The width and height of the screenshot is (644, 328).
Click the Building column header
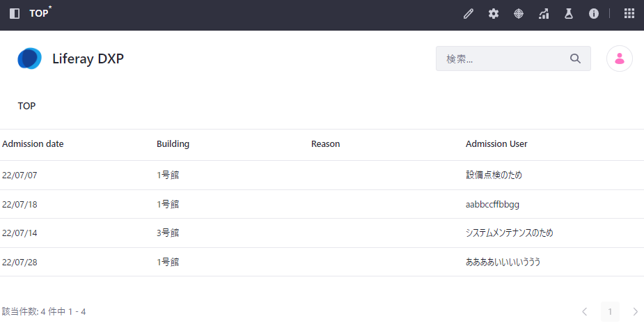click(x=173, y=144)
